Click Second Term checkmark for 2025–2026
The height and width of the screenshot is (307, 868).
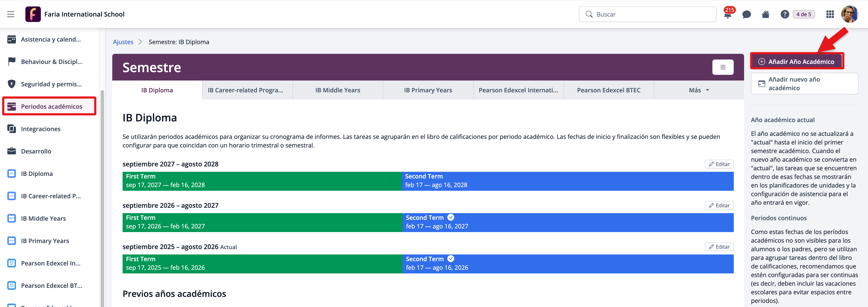(x=451, y=259)
